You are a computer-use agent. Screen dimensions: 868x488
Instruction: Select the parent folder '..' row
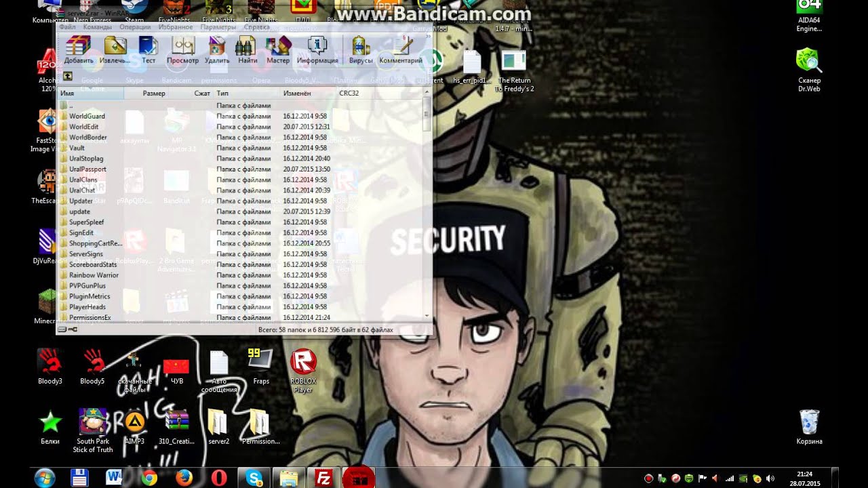pyautogui.click(x=240, y=106)
